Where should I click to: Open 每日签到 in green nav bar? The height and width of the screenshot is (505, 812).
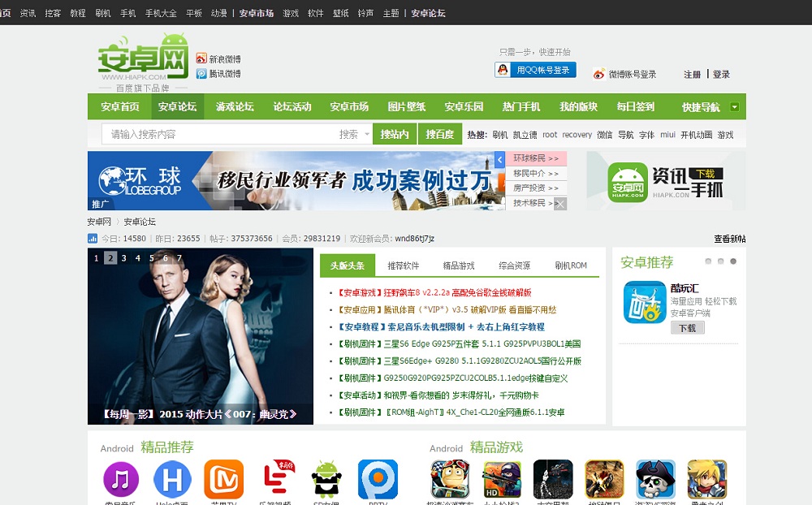click(636, 106)
